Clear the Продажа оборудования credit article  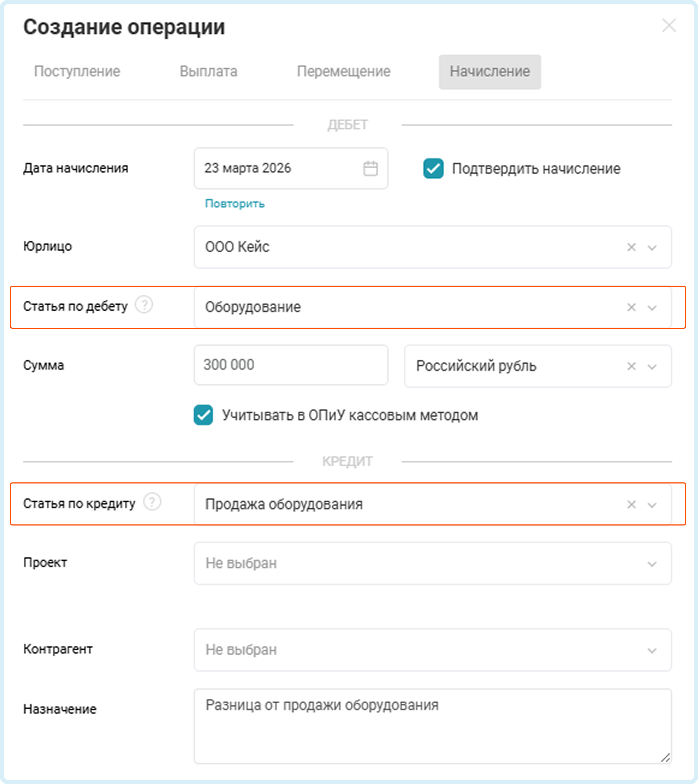click(631, 504)
